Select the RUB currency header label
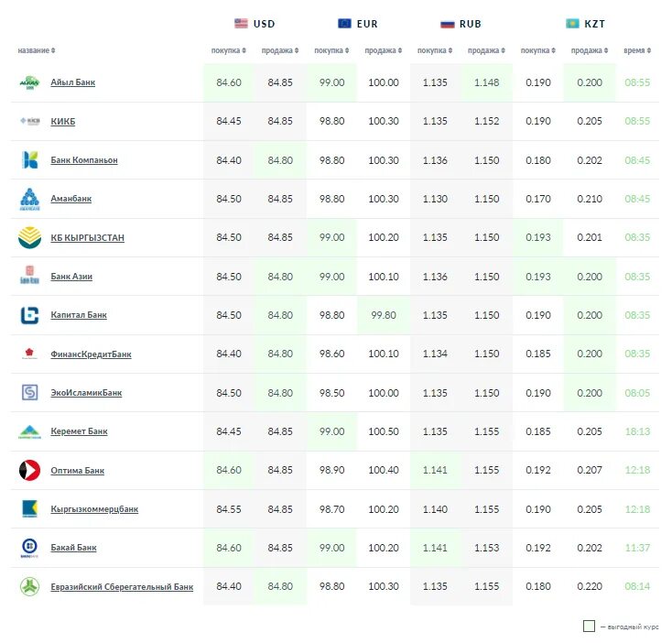Screen dimensions: 672x643 pyautogui.click(x=471, y=24)
